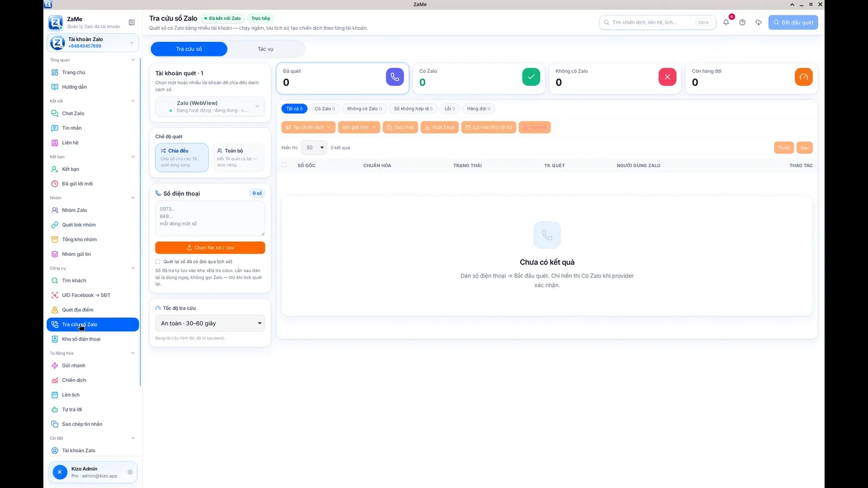
Task: Open Chiến dịch campaigns page
Action: tap(93, 380)
